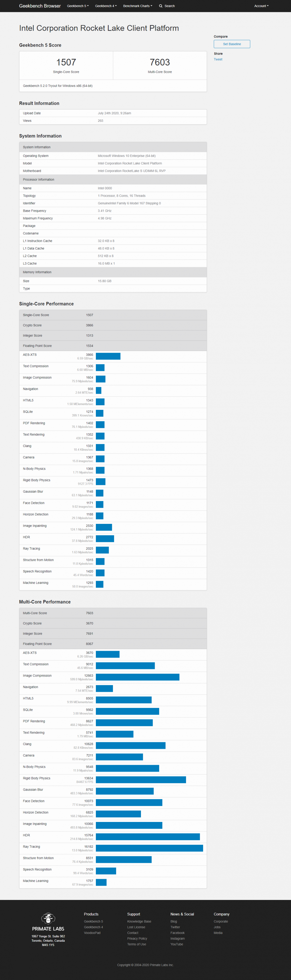The height and width of the screenshot is (980, 291).
Task: Open the Benchmark Charts dropdown
Action: pos(138,6)
